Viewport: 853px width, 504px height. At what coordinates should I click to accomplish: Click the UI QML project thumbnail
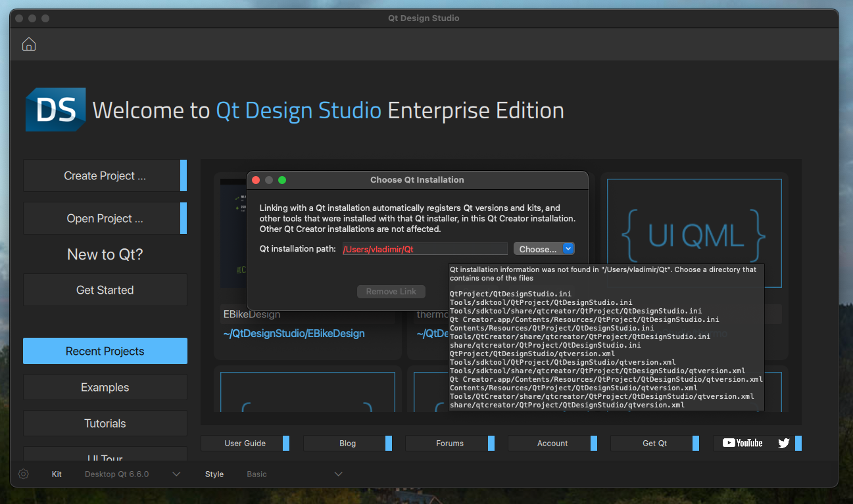click(695, 234)
